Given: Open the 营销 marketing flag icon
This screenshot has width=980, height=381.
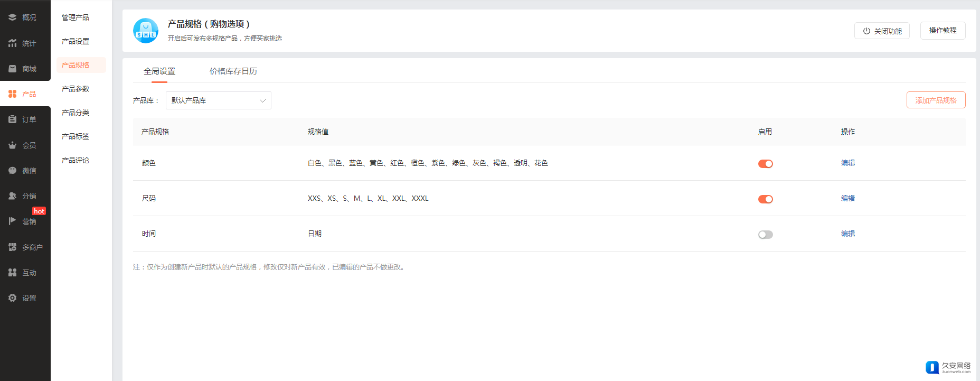Looking at the screenshot, I should (x=12, y=221).
